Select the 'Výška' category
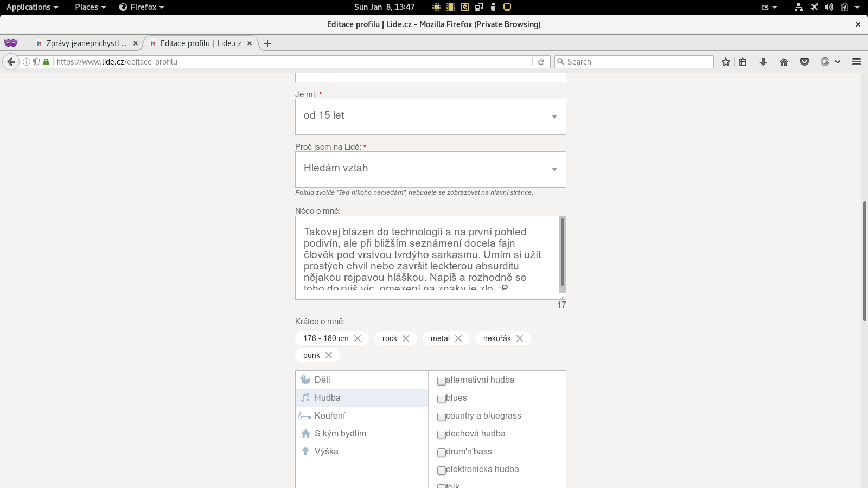This screenshot has height=488, width=868. pos(362,452)
